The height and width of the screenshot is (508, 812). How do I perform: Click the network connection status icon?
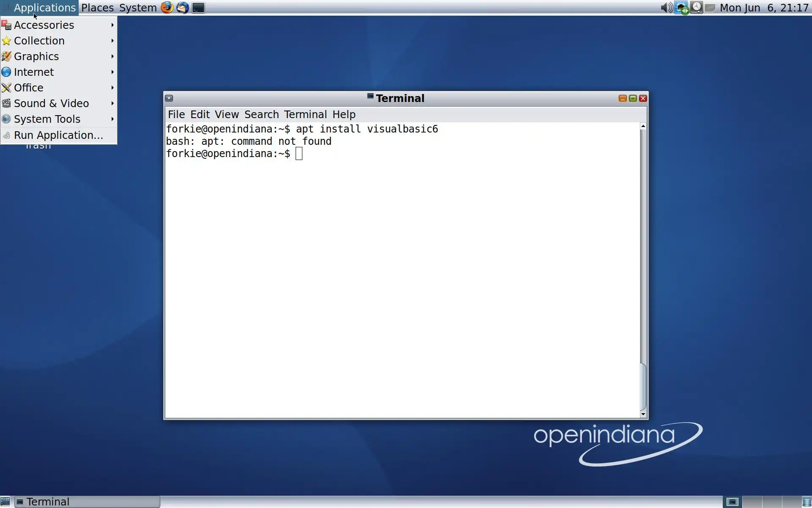pos(681,8)
